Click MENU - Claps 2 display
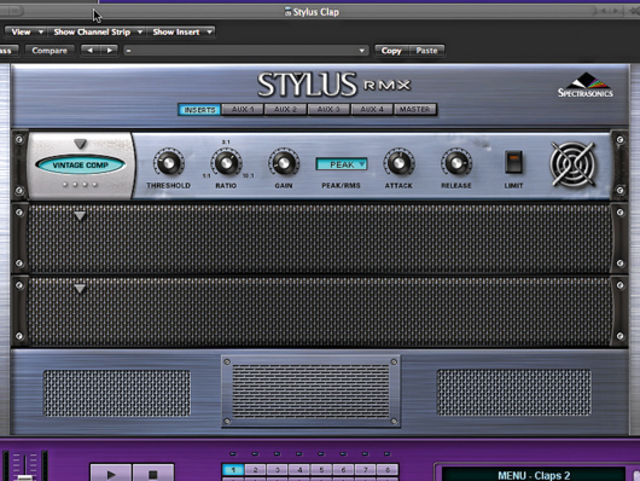 (533, 475)
